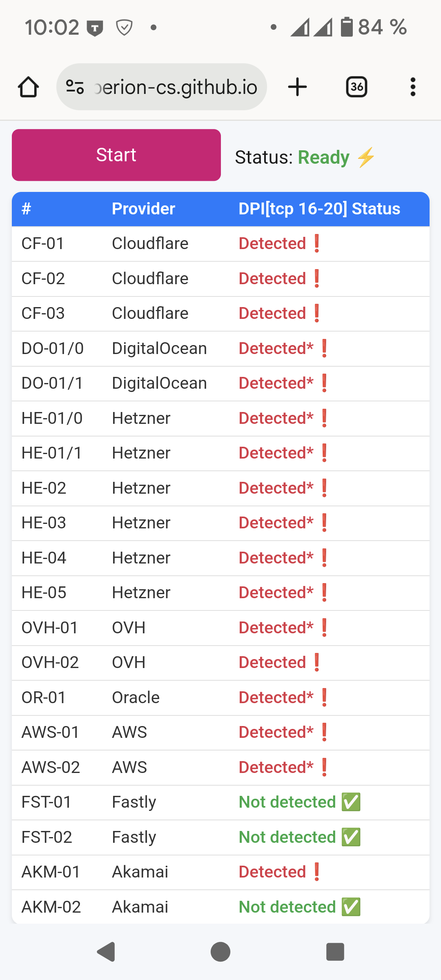Select the OVH-02 row identifier

click(50, 663)
